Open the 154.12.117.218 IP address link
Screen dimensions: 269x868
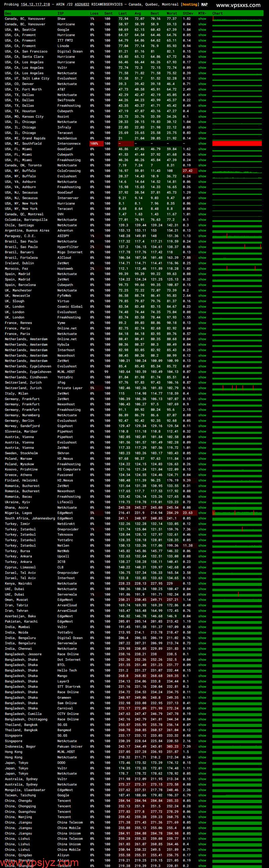[x=35, y=5]
